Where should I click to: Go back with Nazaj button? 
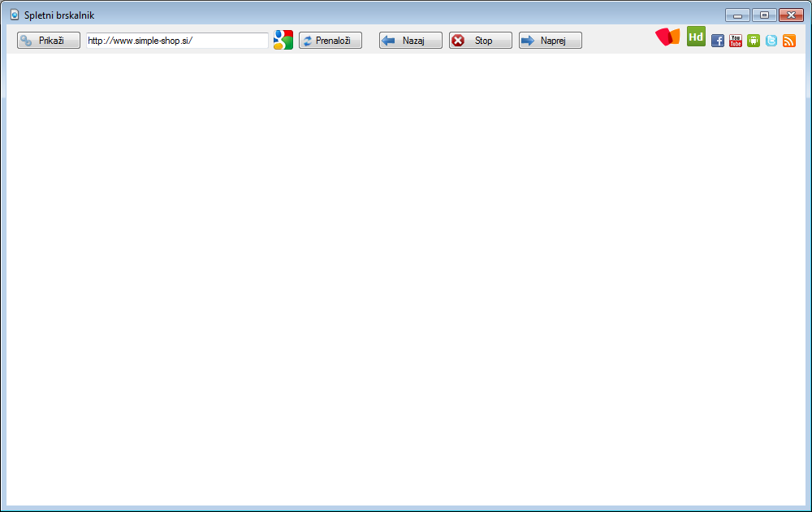tap(411, 41)
